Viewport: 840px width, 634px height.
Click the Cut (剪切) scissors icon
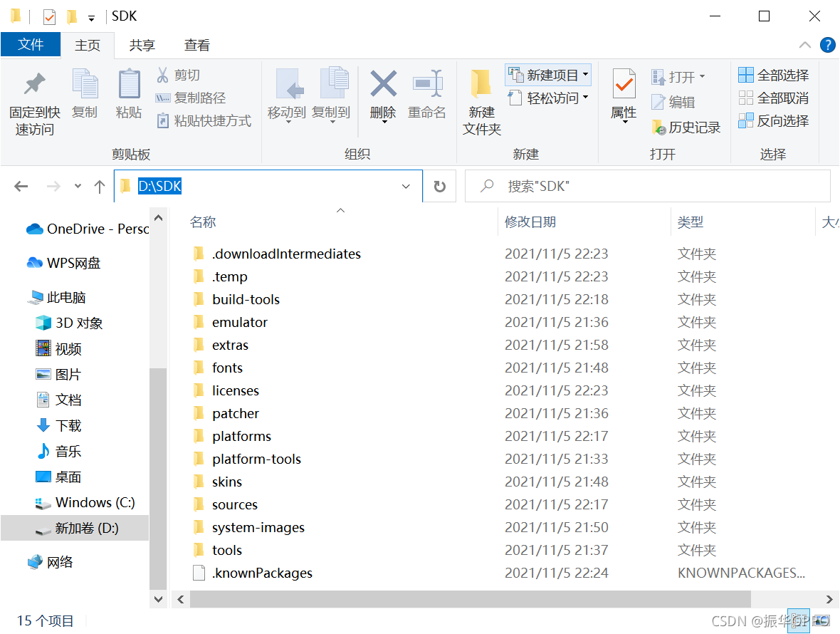pyautogui.click(x=162, y=75)
